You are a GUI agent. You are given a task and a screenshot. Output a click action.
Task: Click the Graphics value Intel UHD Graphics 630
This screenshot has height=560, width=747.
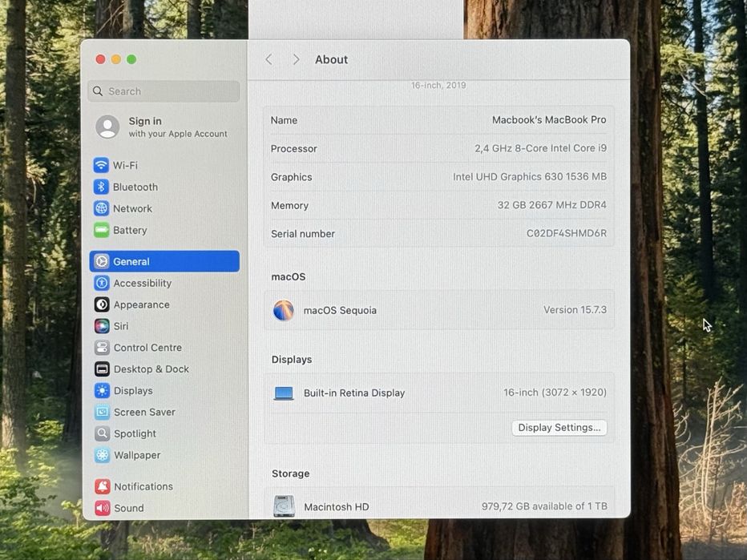click(x=529, y=177)
